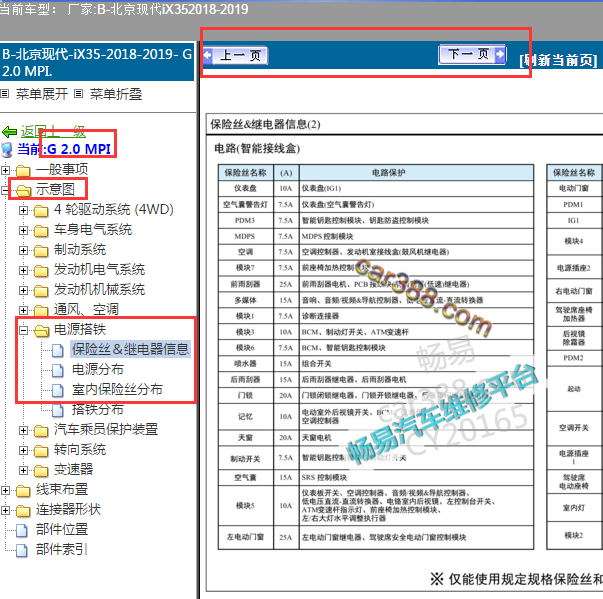The height and width of the screenshot is (599, 603).
Task: Expand the 汽车乘员保护装置 plus box
Action: pyautogui.click(x=23, y=430)
